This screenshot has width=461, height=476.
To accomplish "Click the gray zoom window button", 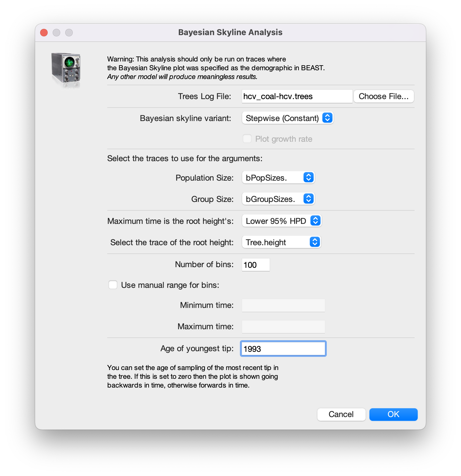I will (69, 33).
